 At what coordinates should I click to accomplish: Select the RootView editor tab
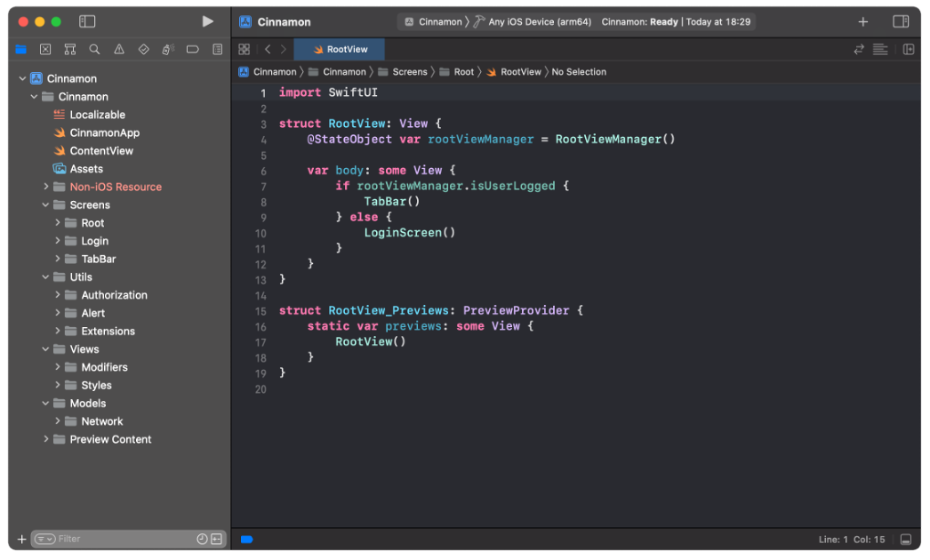tap(341, 50)
